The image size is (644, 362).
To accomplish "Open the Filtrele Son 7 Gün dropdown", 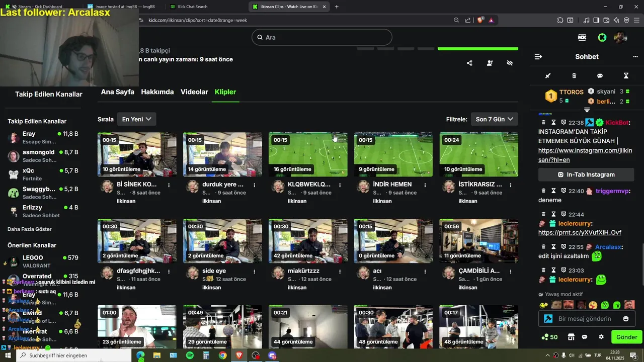I will (494, 119).
